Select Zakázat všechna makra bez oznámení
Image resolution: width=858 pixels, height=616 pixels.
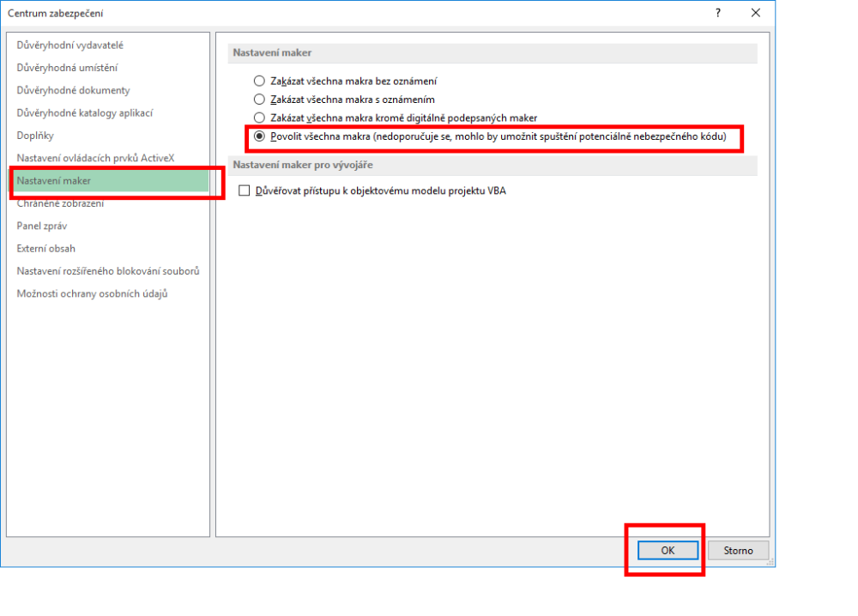coord(259,82)
